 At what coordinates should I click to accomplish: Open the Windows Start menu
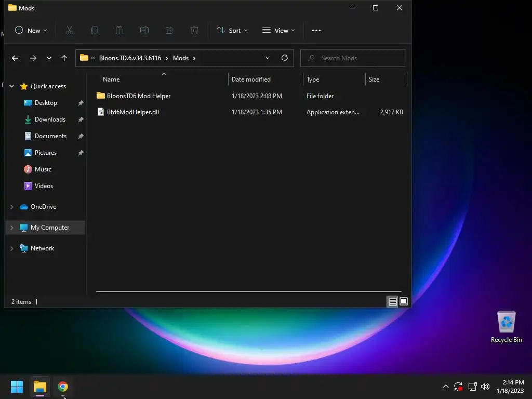click(17, 387)
